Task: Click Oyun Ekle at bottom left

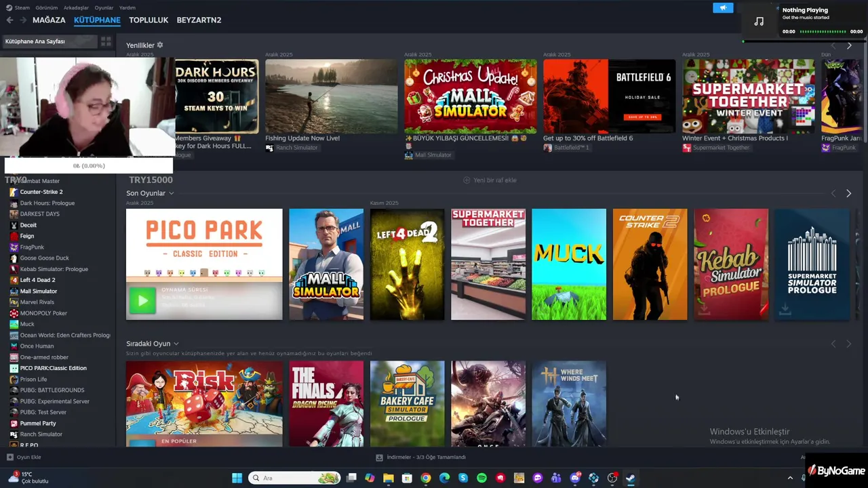Action: (x=24, y=457)
